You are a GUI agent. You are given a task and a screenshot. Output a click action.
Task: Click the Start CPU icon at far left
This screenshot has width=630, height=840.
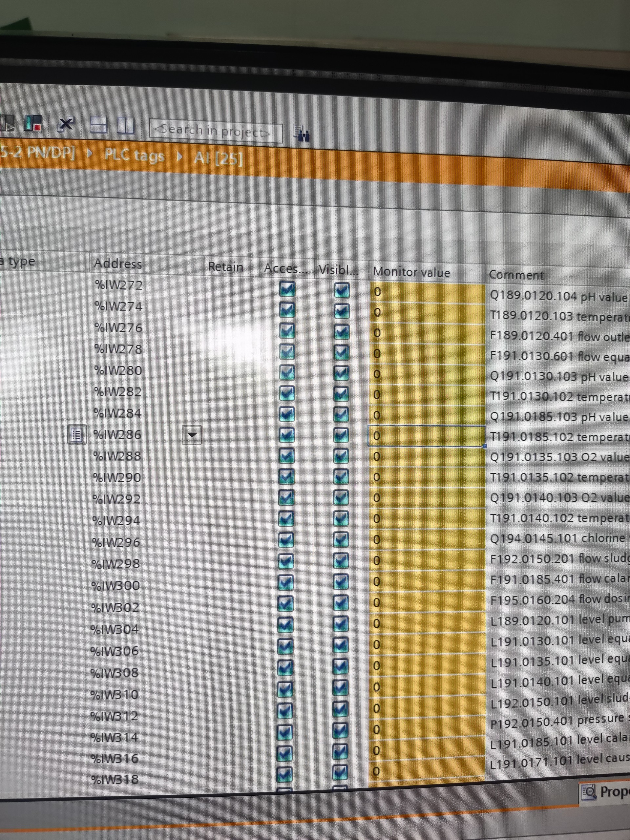7,123
